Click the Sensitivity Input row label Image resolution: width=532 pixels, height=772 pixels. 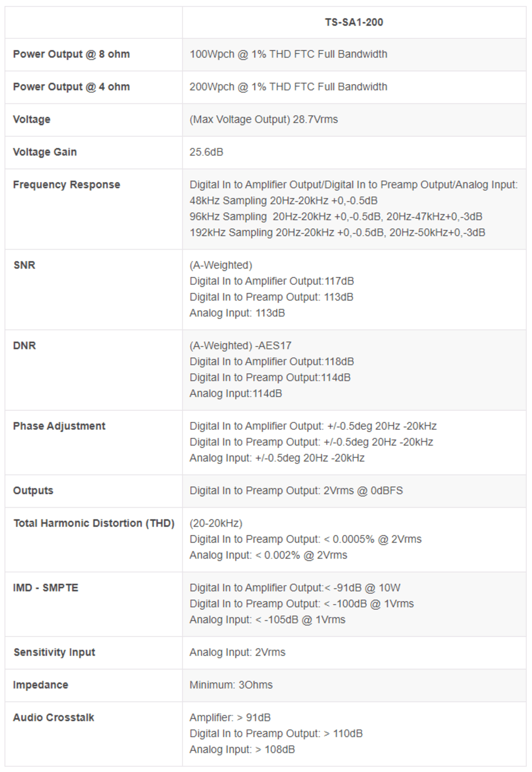coord(54,652)
